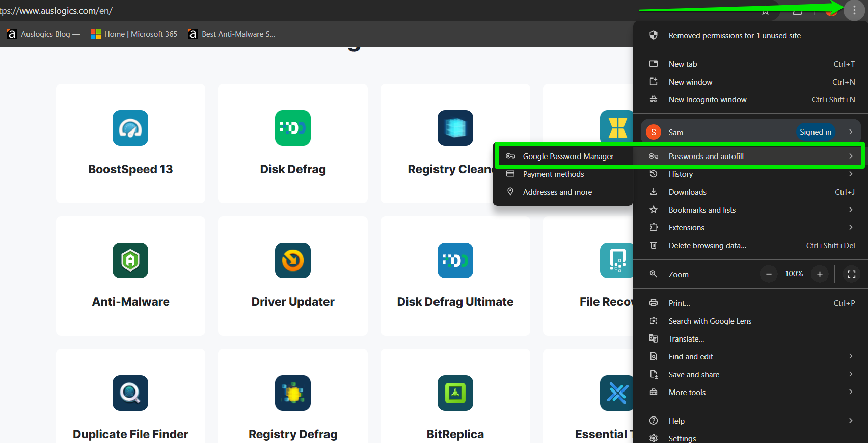Click the Duplicate File Finder magnifier icon
The height and width of the screenshot is (443, 868).
[130, 393]
